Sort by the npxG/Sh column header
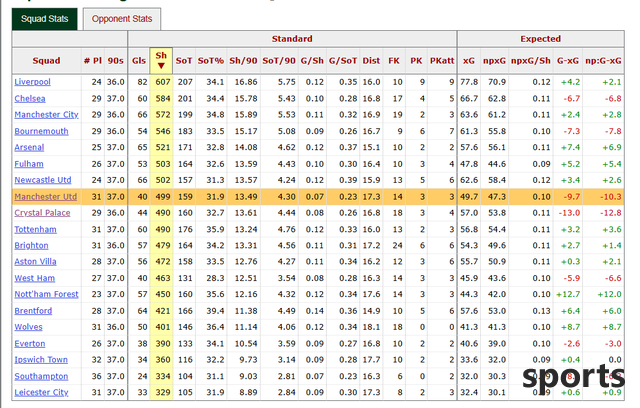This screenshot has width=640, height=408. (531, 60)
